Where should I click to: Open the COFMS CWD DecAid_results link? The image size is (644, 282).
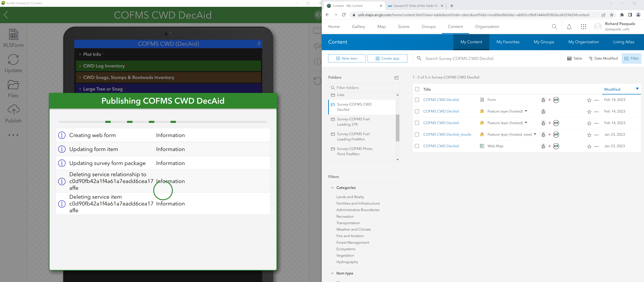click(447, 135)
